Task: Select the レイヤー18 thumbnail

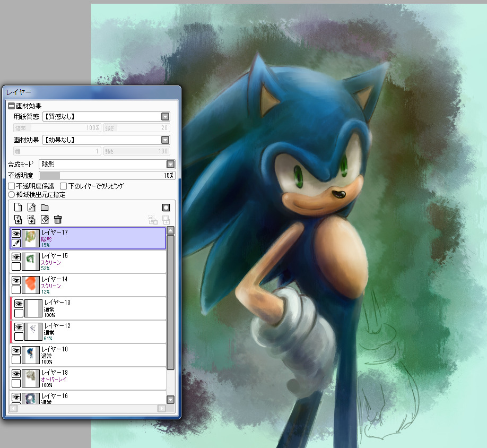Action: point(31,378)
